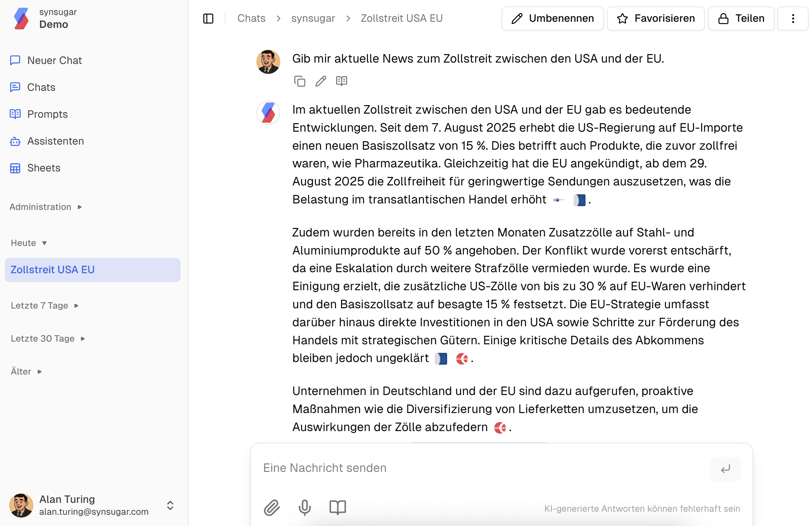Start voice input with microphone icon

click(305, 507)
